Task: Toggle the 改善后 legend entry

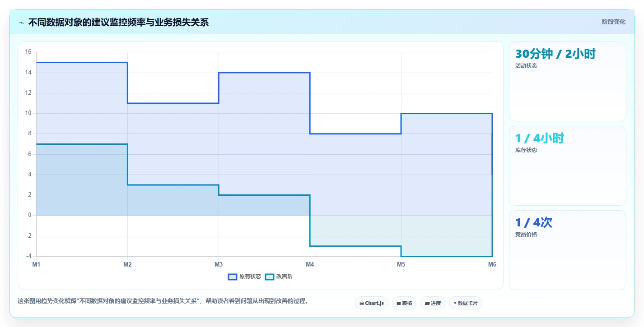Action: (x=279, y=276)
